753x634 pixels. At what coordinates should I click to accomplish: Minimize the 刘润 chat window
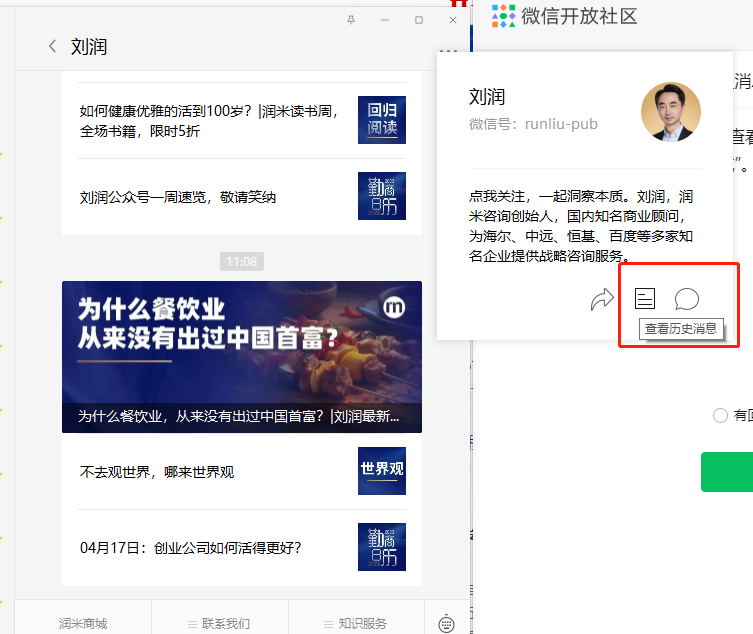(385, 20)
